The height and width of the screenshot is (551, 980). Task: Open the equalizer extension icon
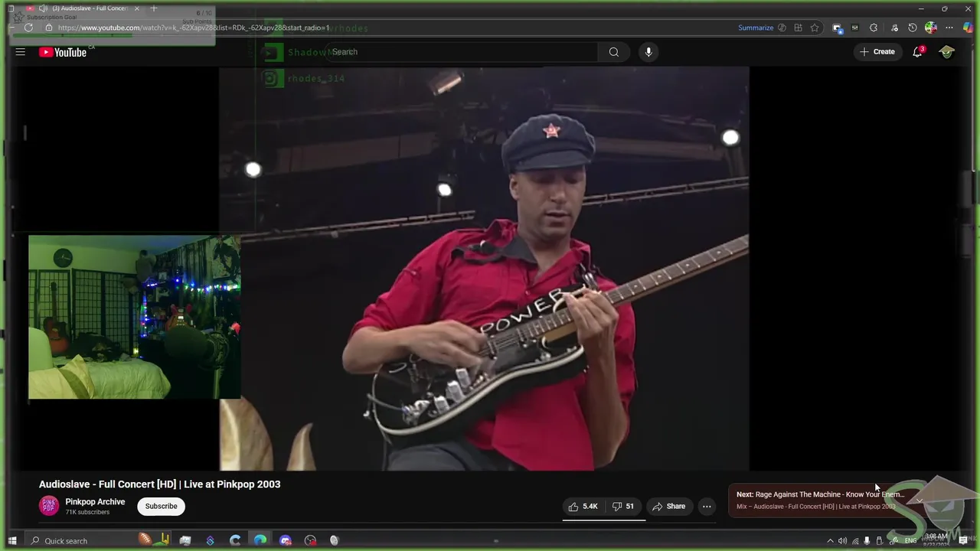(x=855, y=28)
